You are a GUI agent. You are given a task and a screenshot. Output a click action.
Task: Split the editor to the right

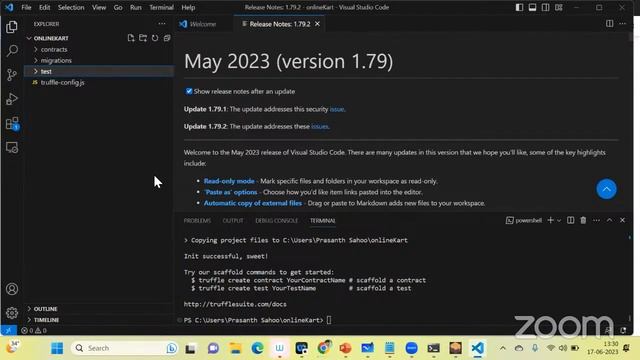pos(609,24)
